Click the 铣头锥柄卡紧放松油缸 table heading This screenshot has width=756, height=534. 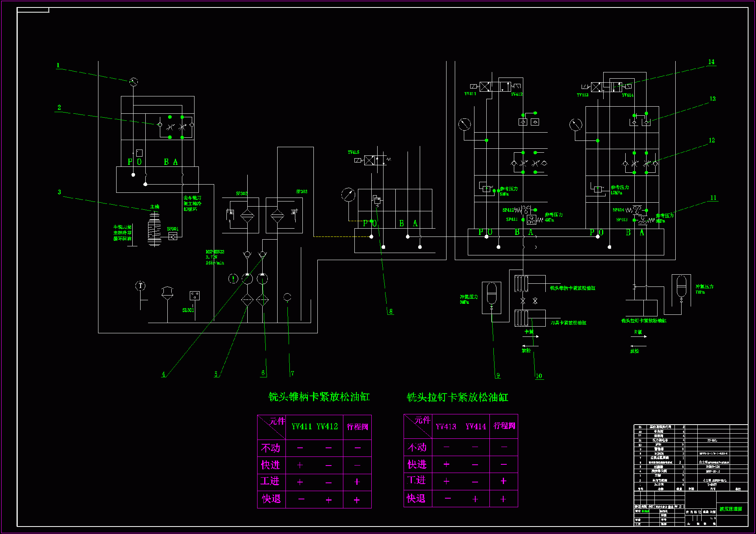click(x=319, y=397)
